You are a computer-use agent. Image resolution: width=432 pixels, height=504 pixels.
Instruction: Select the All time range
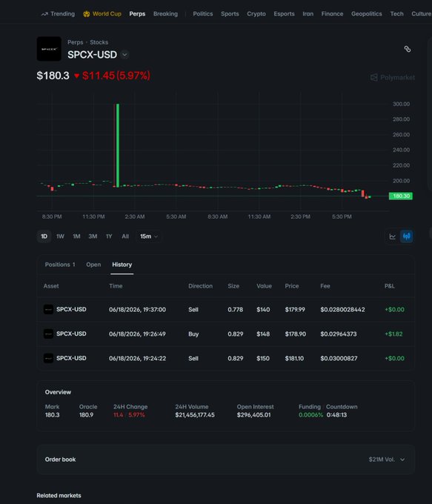pyautogui.click(x=125, y=236)
